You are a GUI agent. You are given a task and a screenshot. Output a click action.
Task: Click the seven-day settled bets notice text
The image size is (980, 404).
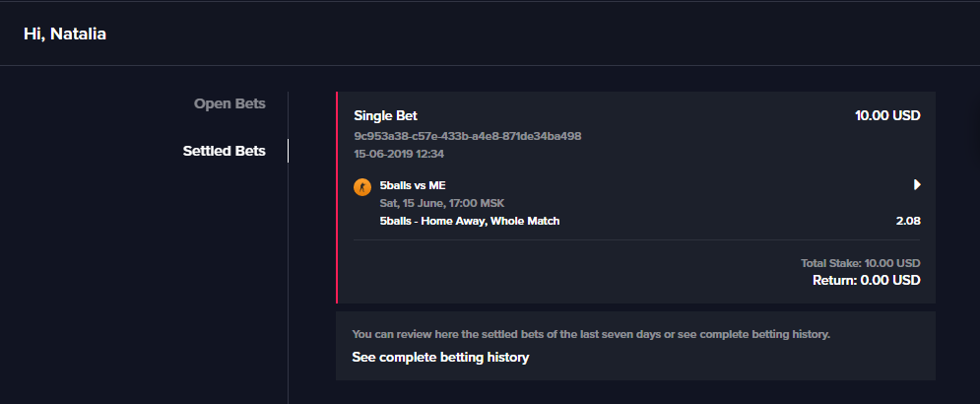(591, 334)
